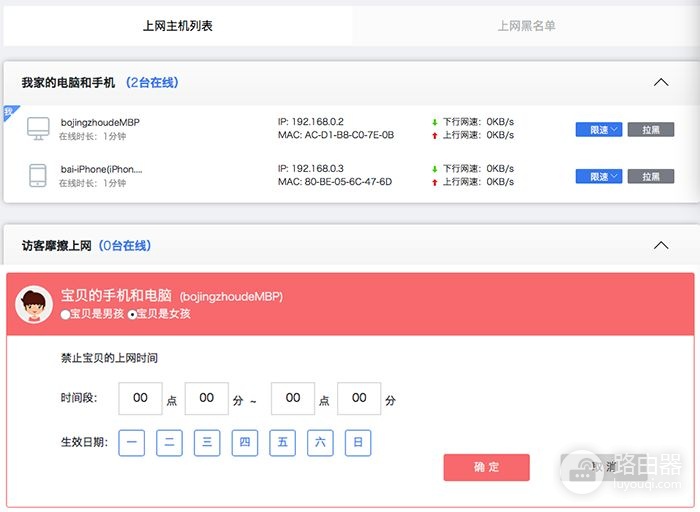Viewport: 700px width, 512px height.
Task: Toggle Wednesday (三) effective day
Action: pos(207,442)
